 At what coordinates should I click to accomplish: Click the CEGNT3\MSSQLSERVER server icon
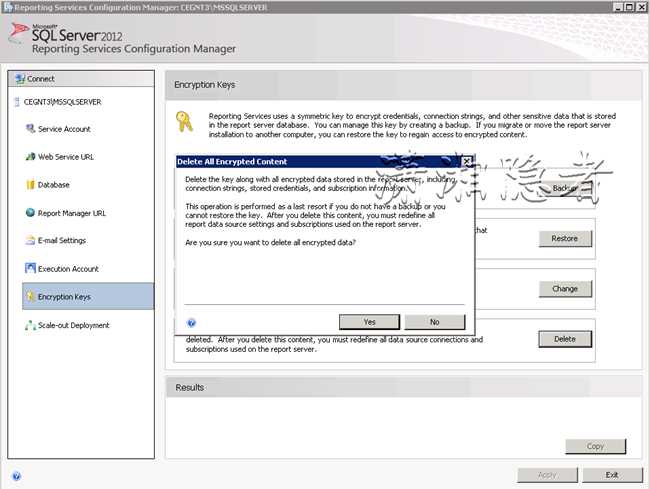click(x=17, y=102)
